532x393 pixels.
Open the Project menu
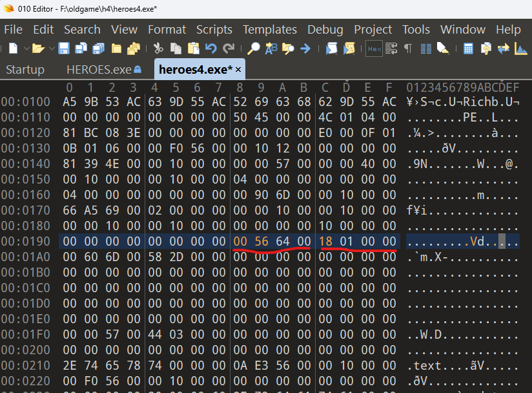[x=373, y=30]
